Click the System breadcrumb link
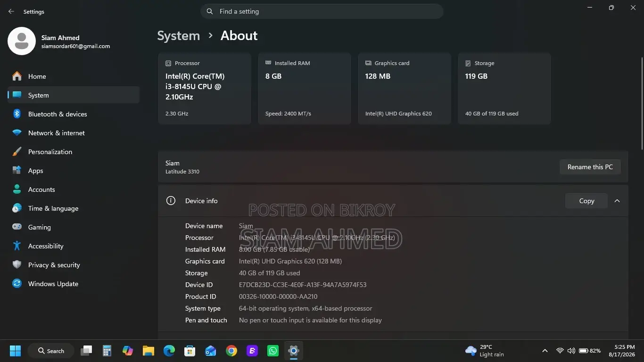The image size is (644, 362). [x=178, y=36]
